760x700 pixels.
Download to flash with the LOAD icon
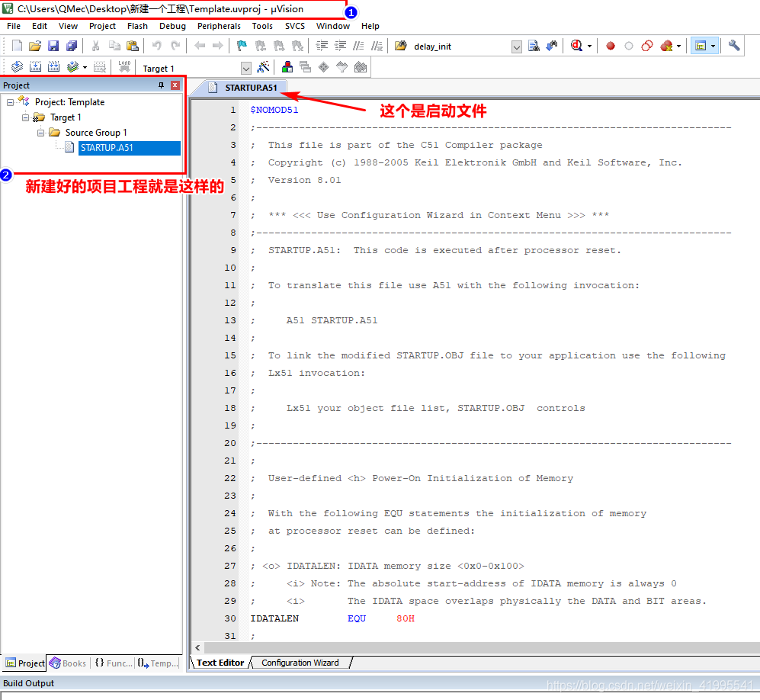pos(124,67)
